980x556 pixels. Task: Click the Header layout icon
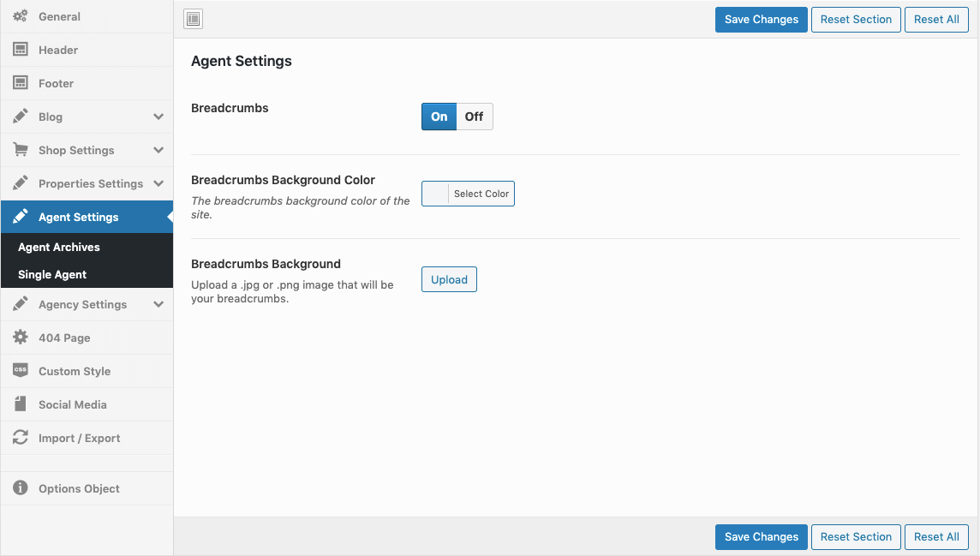click(21, 50)
